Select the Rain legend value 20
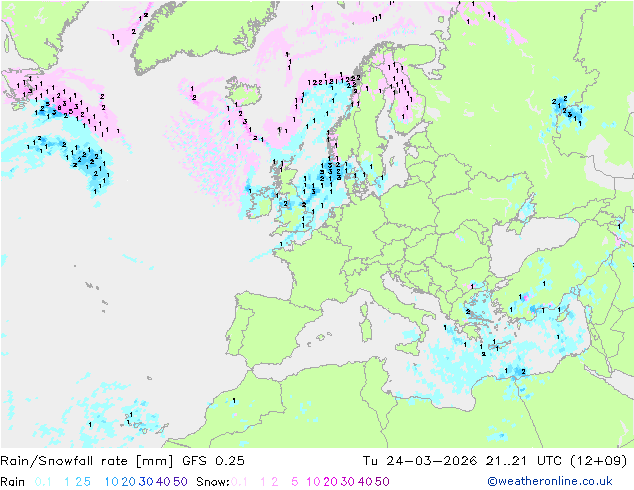Image resolution: width=634 pixels, height=490 pixels. point(129,482)
